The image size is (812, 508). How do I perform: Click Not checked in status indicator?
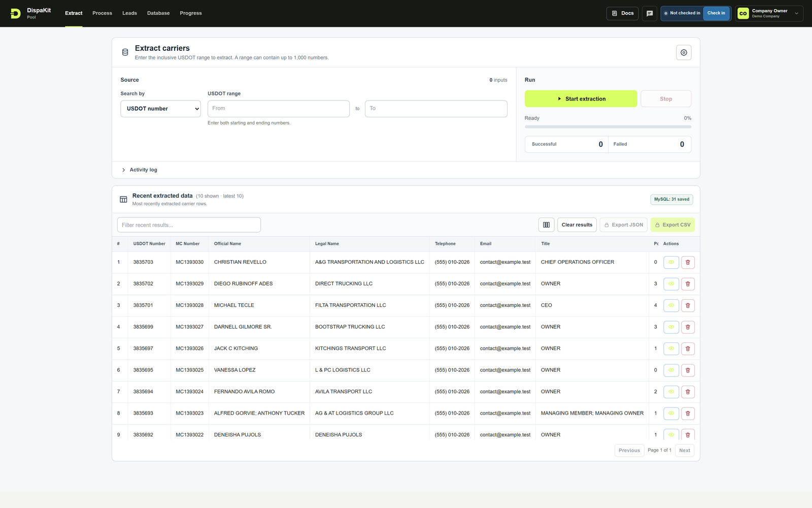point(682,13)
